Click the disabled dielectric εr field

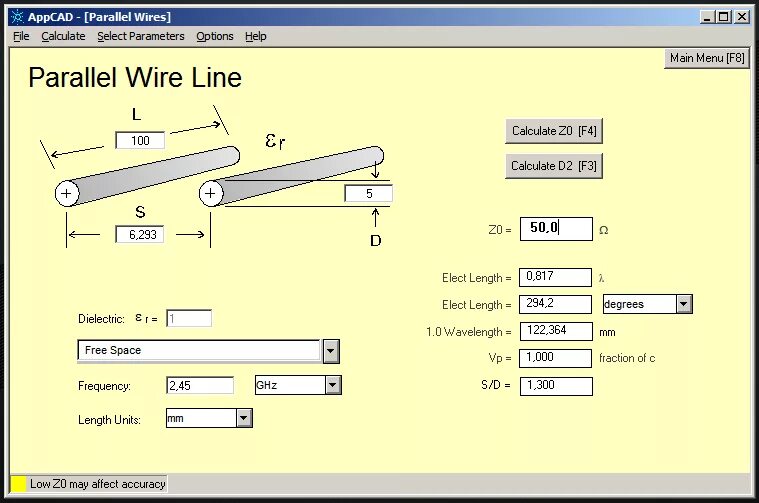(189, 318)
